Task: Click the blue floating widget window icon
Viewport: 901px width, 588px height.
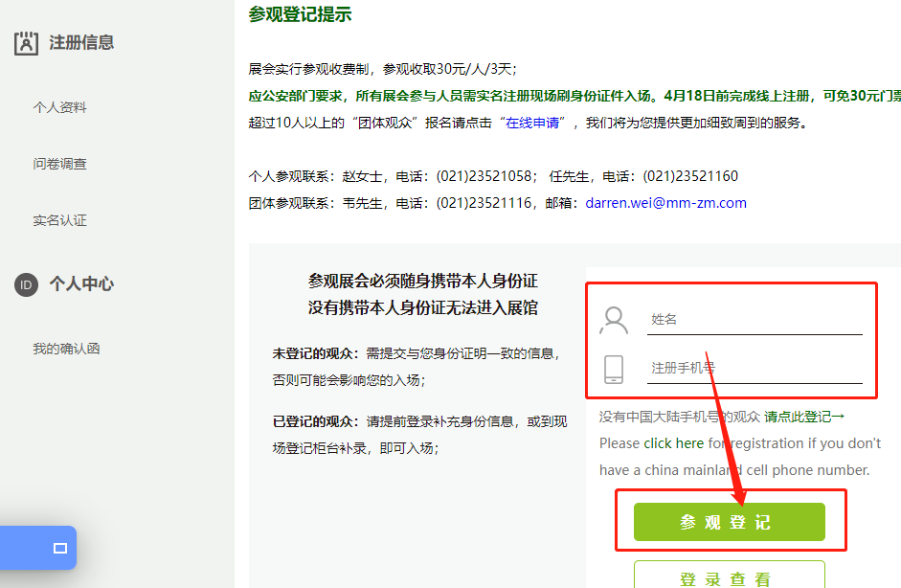Action: (60, 549)
